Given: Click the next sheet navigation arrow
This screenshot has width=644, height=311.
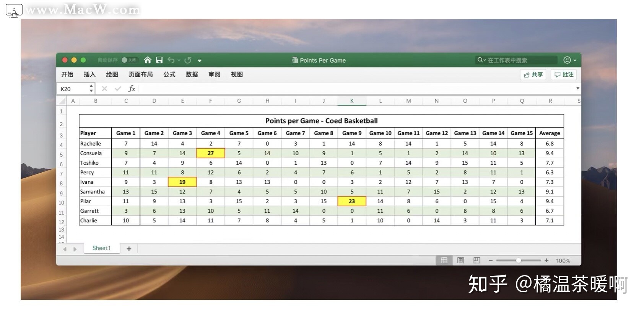Looking at the screenshot, I should coord(75,249).
